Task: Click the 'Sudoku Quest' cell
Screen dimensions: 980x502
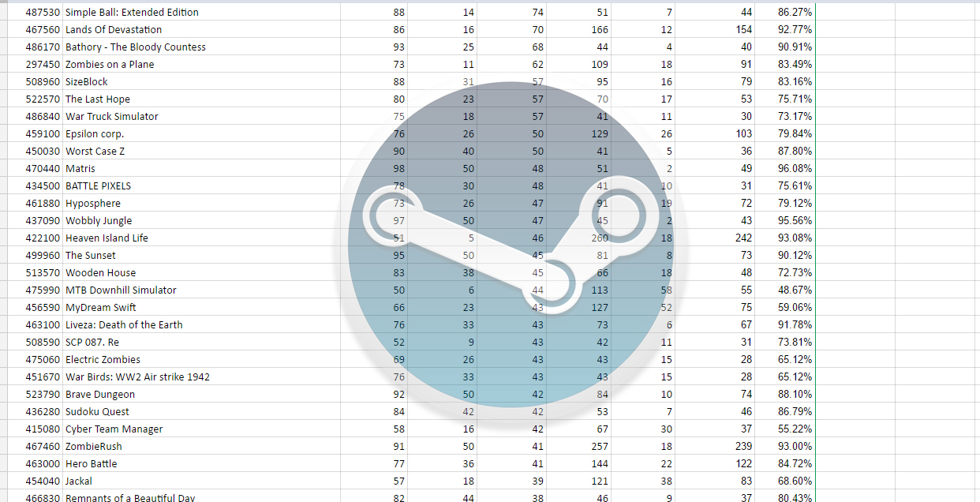Action: coord(202,412)
